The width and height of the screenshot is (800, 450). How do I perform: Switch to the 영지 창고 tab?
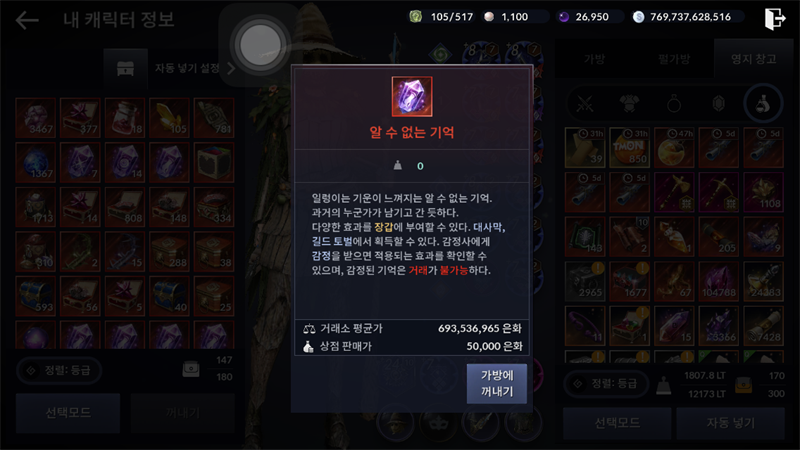pyautogui.click(x=754, y=59)
